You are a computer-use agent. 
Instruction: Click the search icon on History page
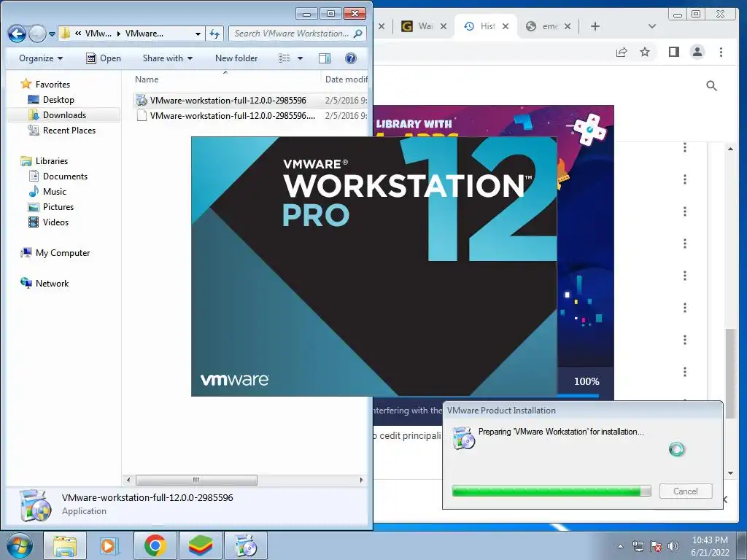click(711, 86)
